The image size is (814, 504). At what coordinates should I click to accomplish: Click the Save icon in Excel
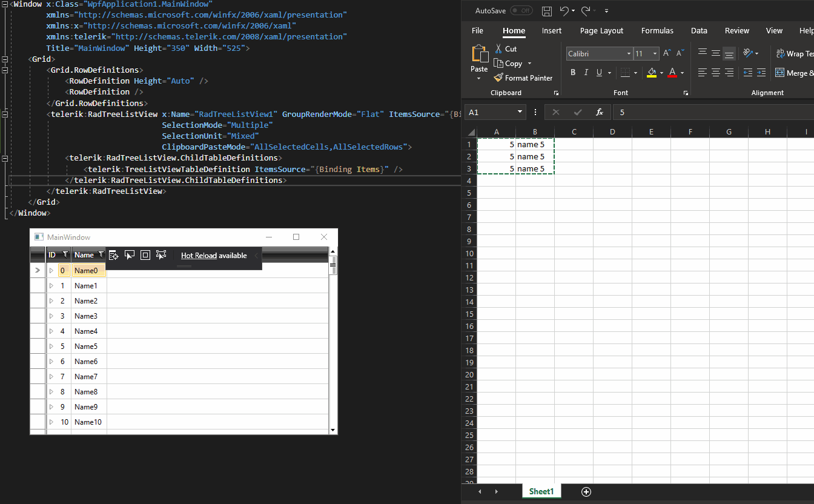tap(547, 11)
